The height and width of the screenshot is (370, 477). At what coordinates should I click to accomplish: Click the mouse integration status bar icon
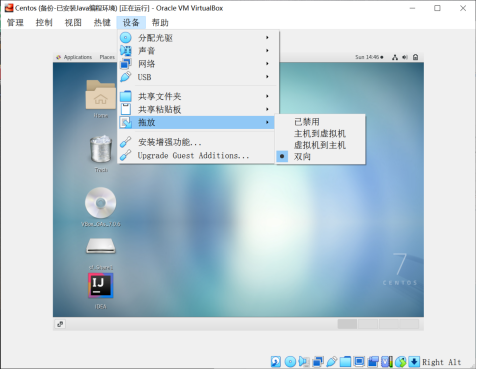tap(401, 362)
